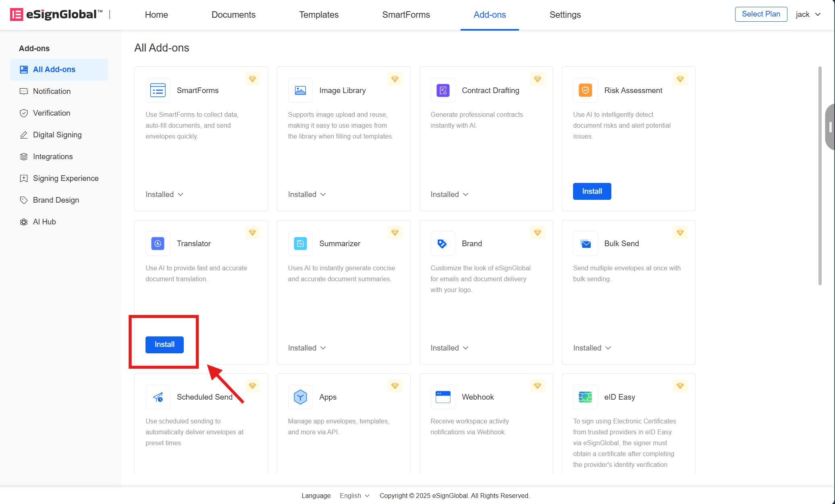835x504 pixels.
Task: Open the Digital Signing category
Action: pyautogui.click(x=59, y=135)
